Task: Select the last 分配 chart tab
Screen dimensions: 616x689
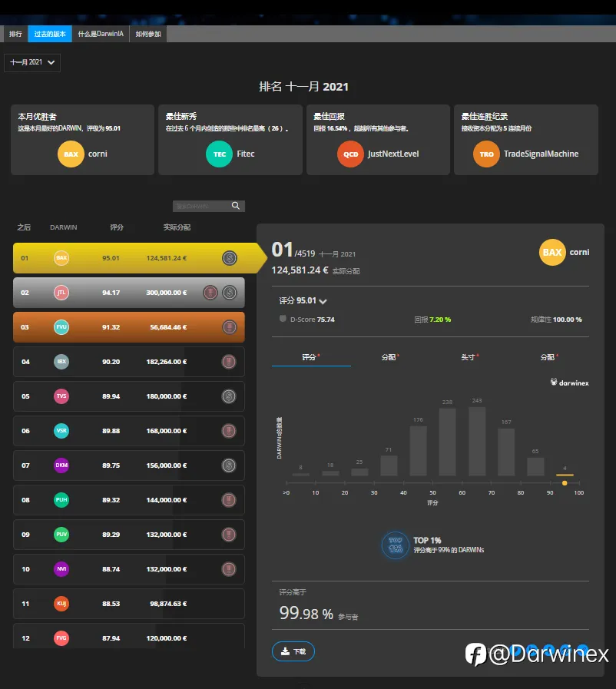Action: point(549,357)
